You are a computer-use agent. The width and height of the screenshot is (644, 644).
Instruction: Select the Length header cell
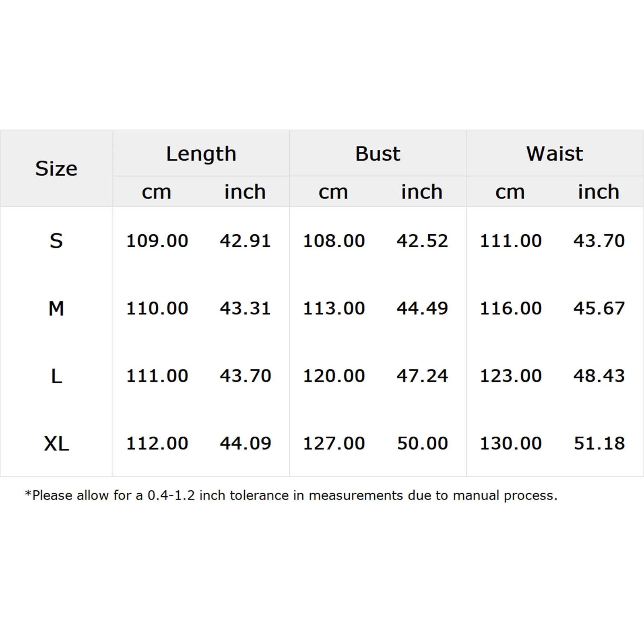tap(201, 154)
